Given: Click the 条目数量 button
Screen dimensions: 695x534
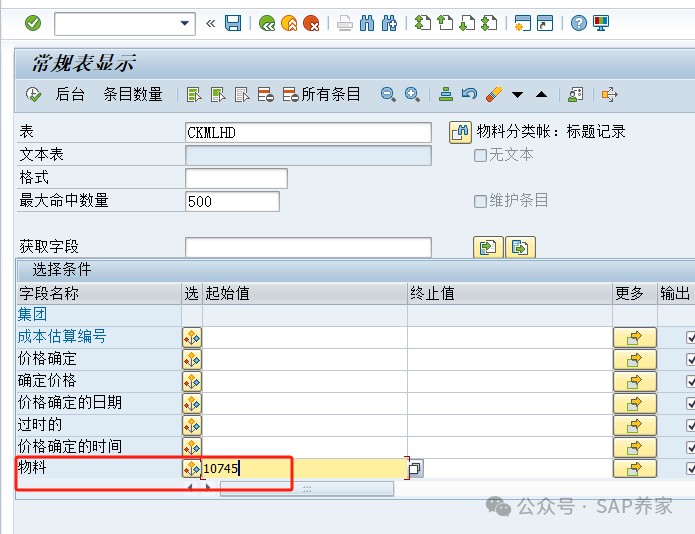Looking at the screenshot, I should click(x=133, y=94).
